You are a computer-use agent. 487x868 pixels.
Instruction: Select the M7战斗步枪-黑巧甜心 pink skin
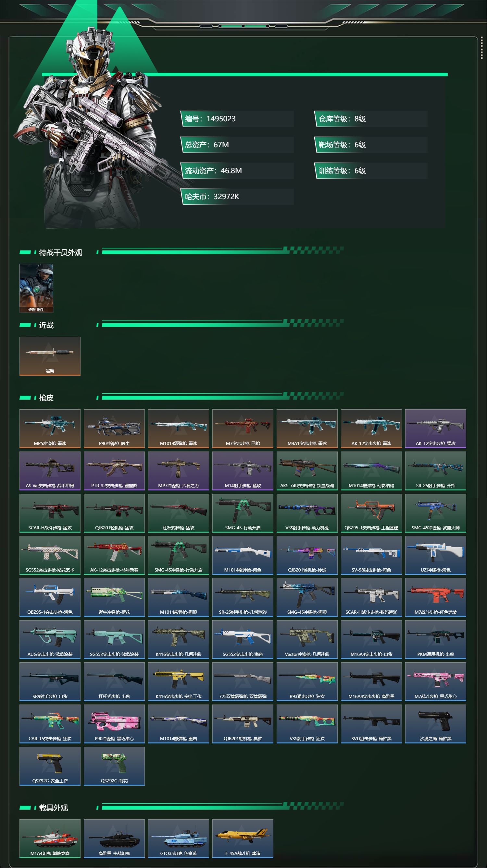tap(435, 681)
